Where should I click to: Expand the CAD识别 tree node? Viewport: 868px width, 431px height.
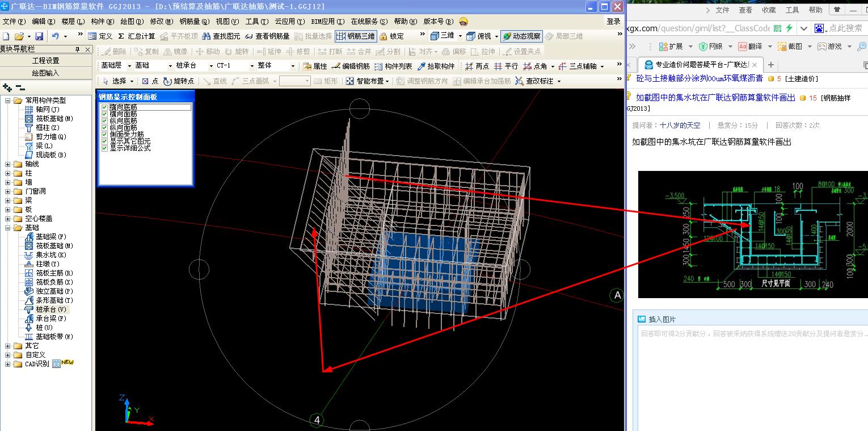pos(8,364)
